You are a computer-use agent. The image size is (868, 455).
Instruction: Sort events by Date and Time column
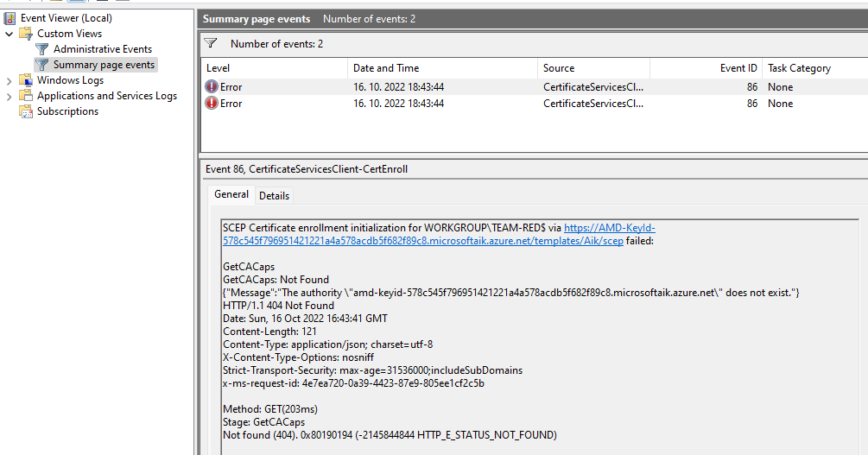pos(442,68)
